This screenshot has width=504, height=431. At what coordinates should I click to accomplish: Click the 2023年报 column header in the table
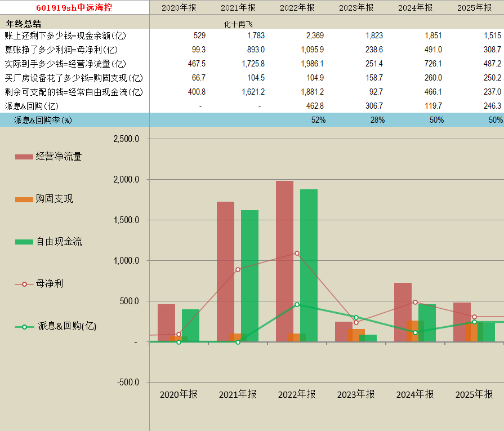click(x=356, y=8)
